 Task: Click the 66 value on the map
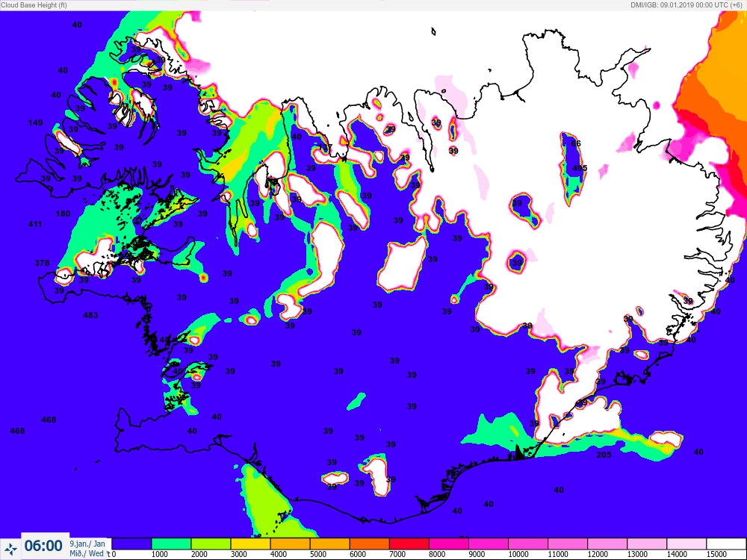pyautogui.click(x=576, y=144)
